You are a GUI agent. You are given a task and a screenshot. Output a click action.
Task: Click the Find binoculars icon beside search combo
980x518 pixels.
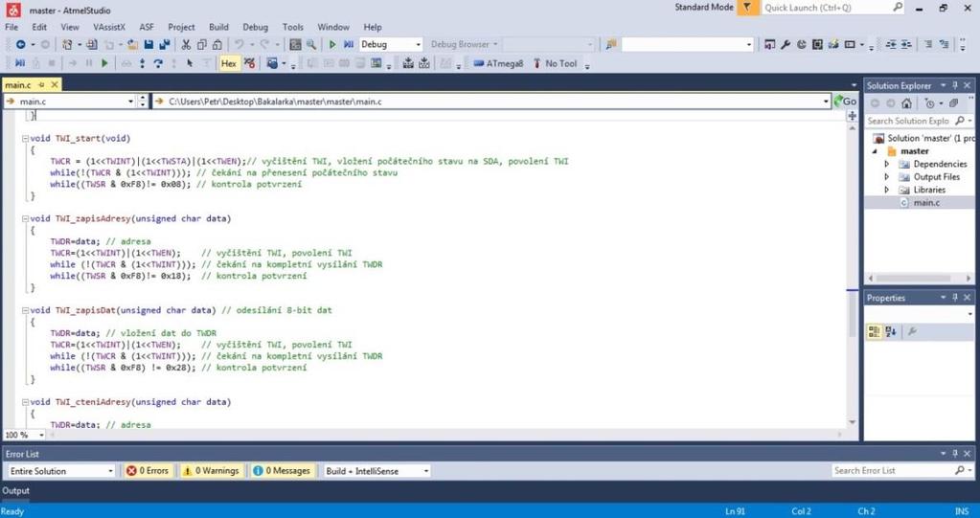(611, 44)
